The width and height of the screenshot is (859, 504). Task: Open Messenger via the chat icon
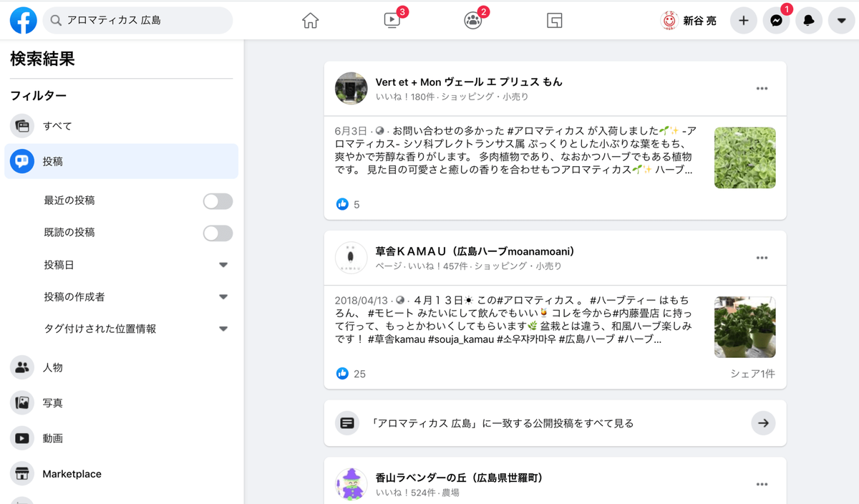click(x=776, y=20)
